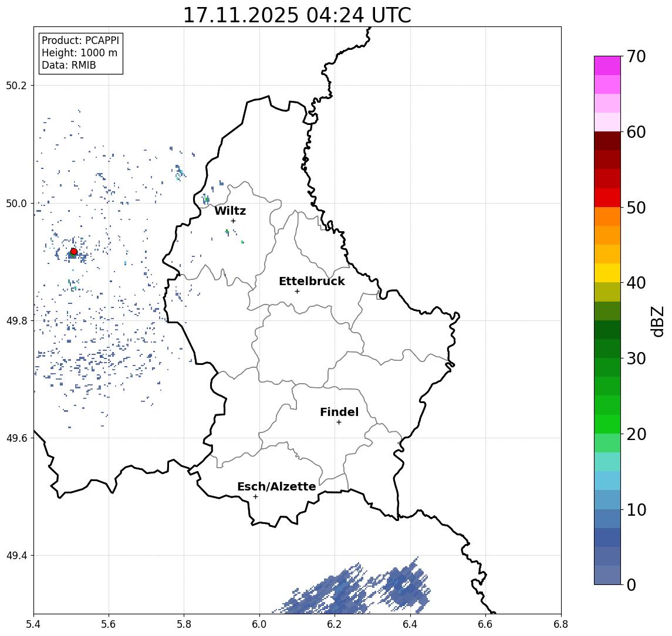Click the 'Product: PCAPPI' legend line
Viewport: 672px width, 636px height.
[x=80, y=40]
